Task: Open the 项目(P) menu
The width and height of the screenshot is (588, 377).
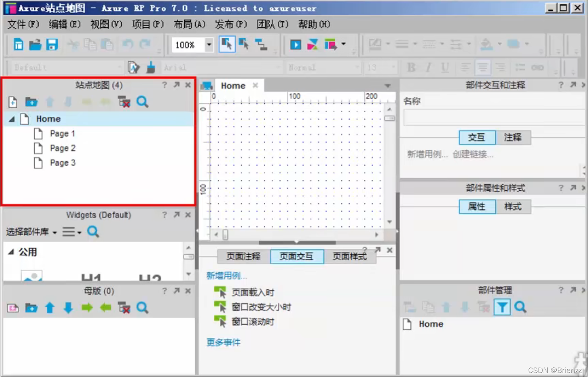Action: click(148, 24)
